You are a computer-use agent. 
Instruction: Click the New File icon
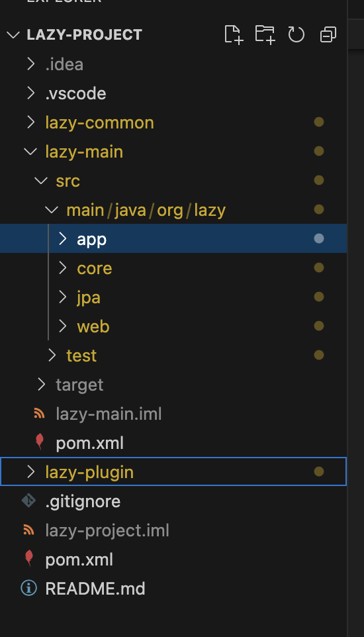[x=234, y=34]
